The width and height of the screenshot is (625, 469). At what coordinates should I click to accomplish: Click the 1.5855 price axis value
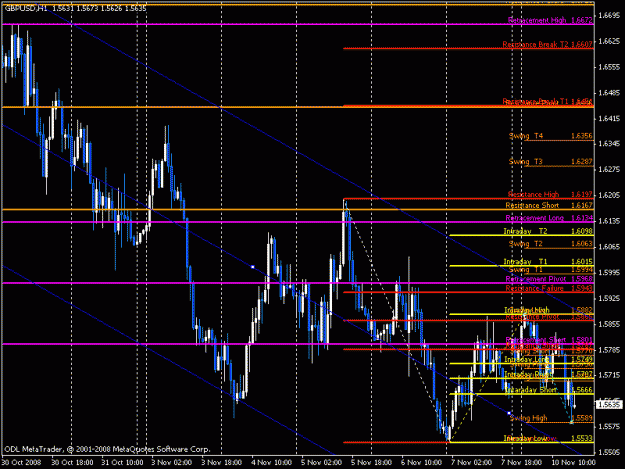coord(609,324)
